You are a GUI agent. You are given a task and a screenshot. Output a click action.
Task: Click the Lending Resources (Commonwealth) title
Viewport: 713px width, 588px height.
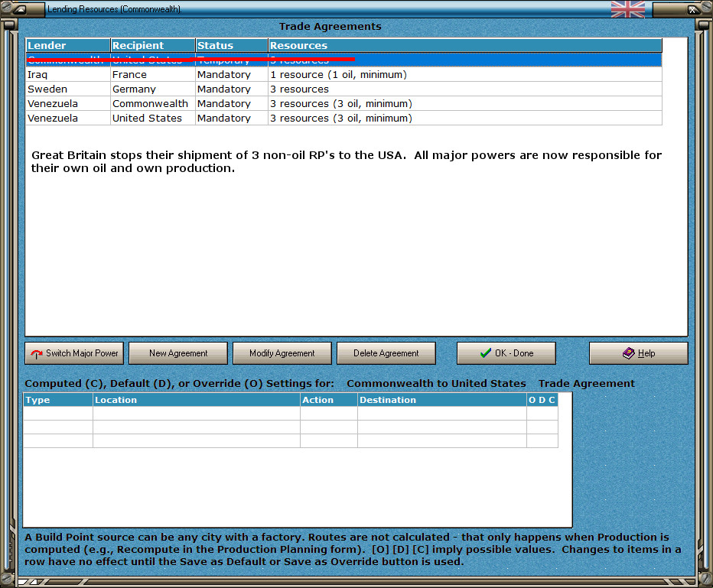[114, 9]
